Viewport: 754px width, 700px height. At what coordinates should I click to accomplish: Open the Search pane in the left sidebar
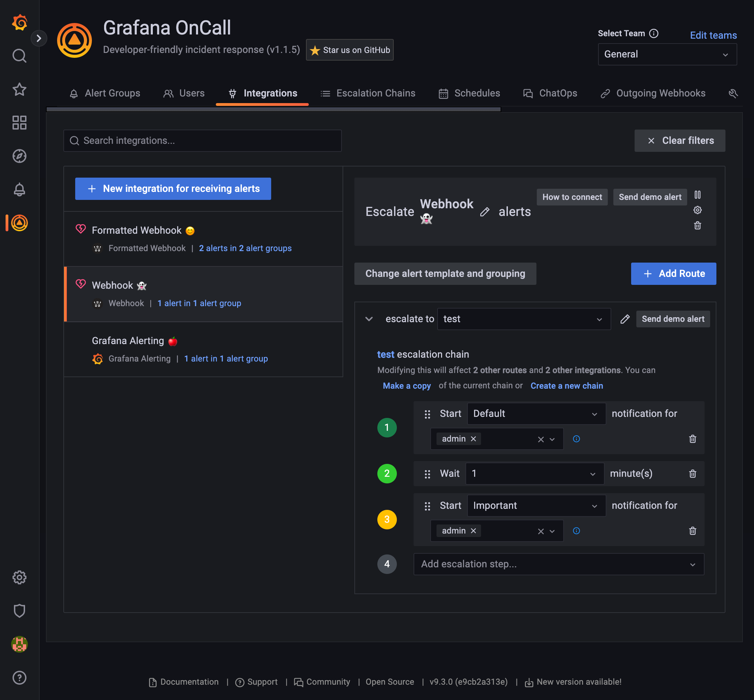tap(19, 56)
